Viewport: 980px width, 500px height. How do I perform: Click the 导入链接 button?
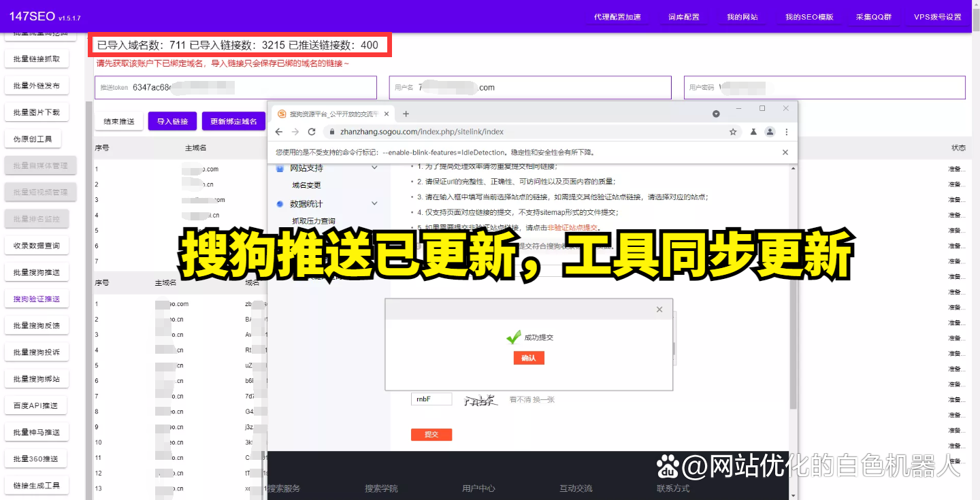pos(172,121)
